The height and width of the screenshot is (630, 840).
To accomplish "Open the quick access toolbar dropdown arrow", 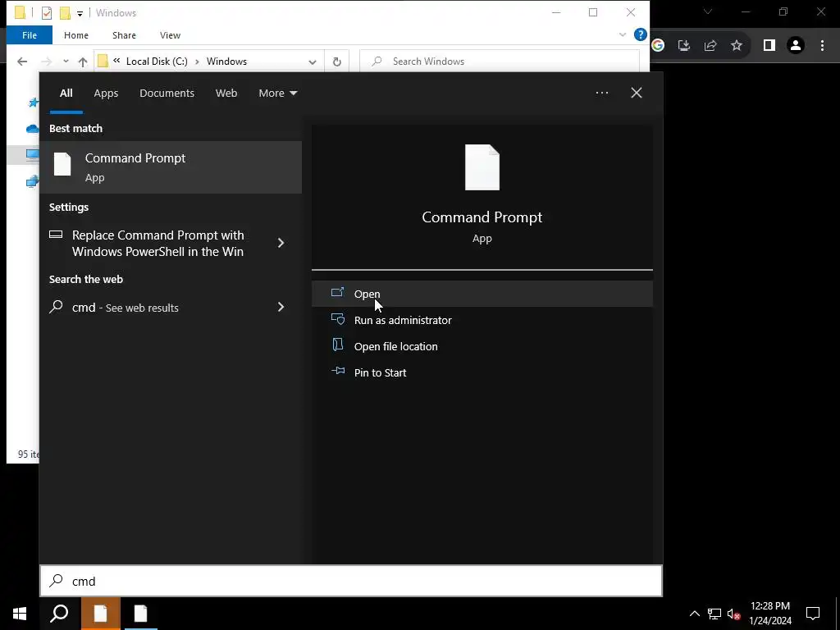I will pyautogui.click(x=80, y=14).
